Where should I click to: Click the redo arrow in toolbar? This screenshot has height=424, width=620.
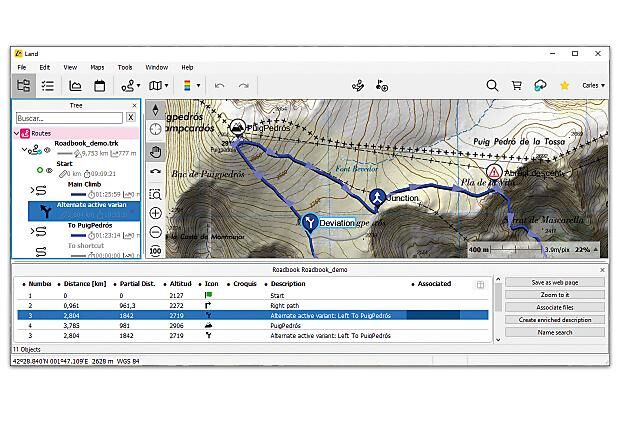(x=244, y=86)
